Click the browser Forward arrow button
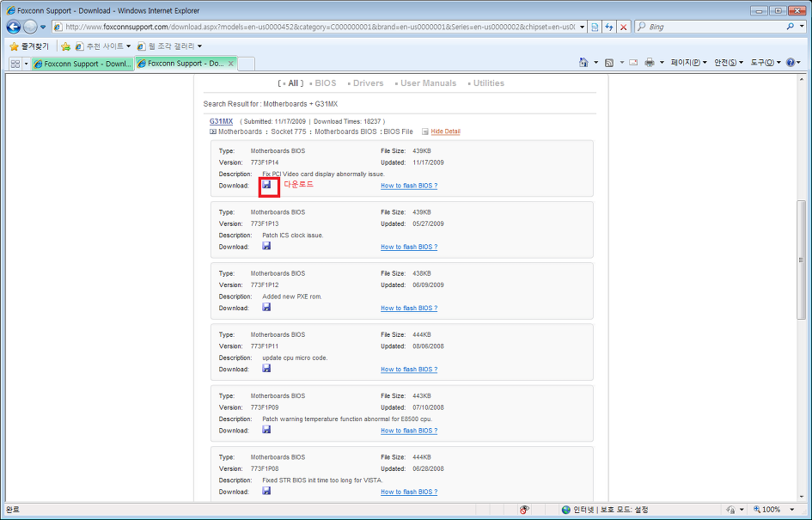 pos(31,27)
